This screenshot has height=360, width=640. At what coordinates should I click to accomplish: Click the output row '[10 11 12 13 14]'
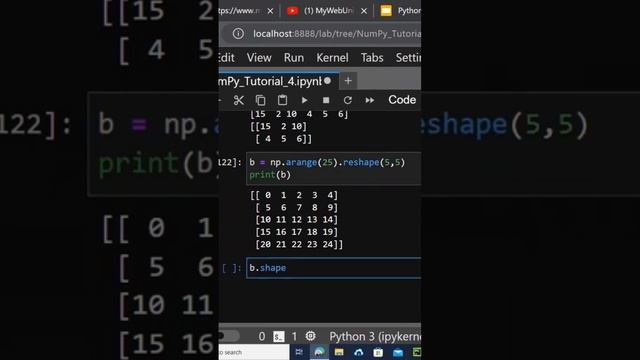pyautogui.click(x=297, y=220)
